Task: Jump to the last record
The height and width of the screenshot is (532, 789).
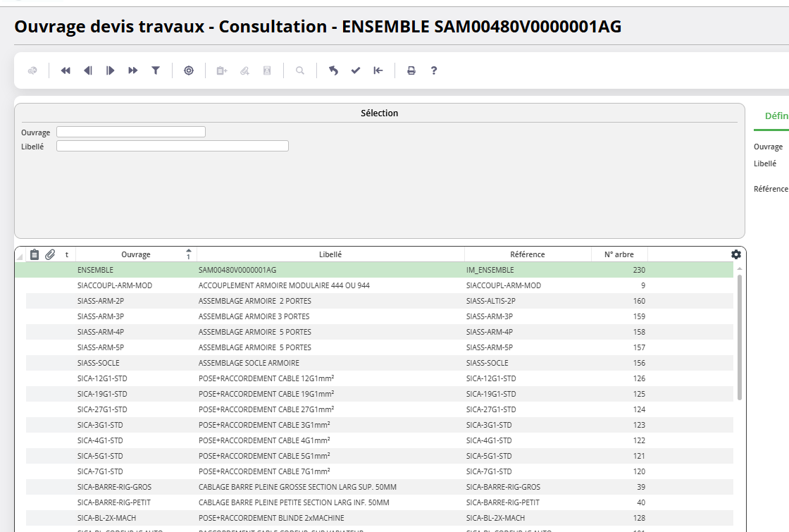Action: point(133,70)
